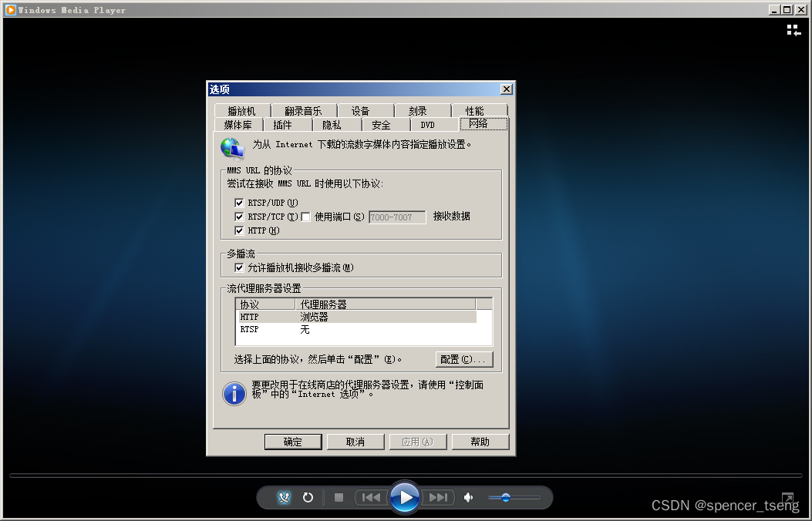
Task: Enable shuffle playback
Action: pos(284,497)
